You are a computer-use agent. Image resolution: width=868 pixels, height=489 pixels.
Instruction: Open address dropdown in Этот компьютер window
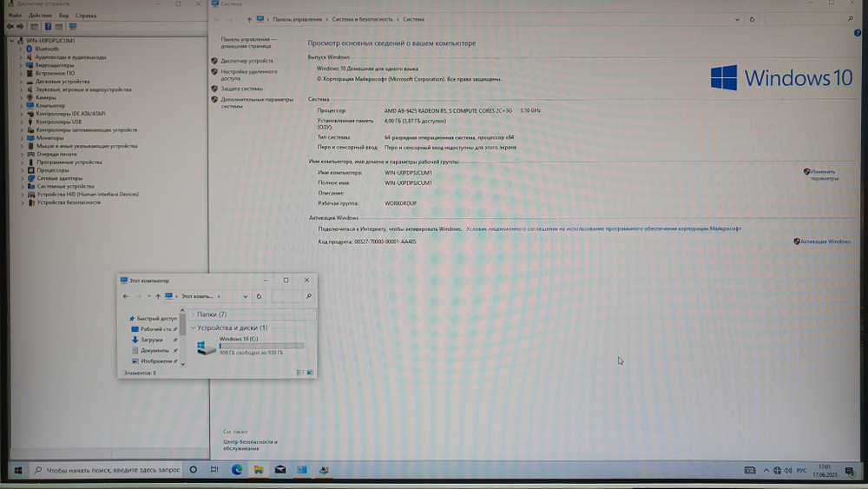(246, 296)
